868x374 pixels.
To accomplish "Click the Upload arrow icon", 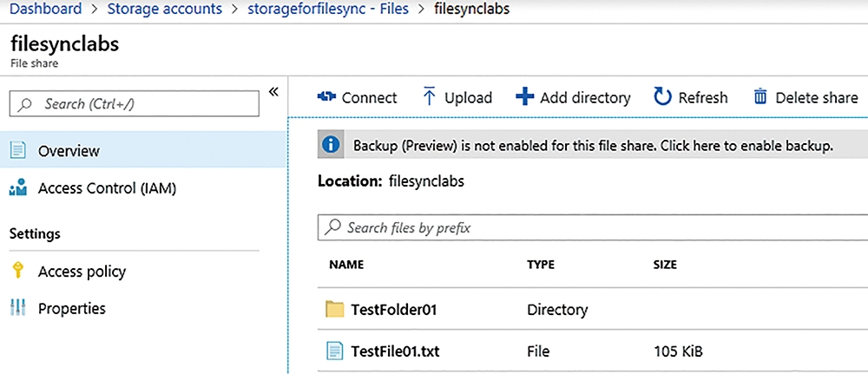I will pos(429,96).
